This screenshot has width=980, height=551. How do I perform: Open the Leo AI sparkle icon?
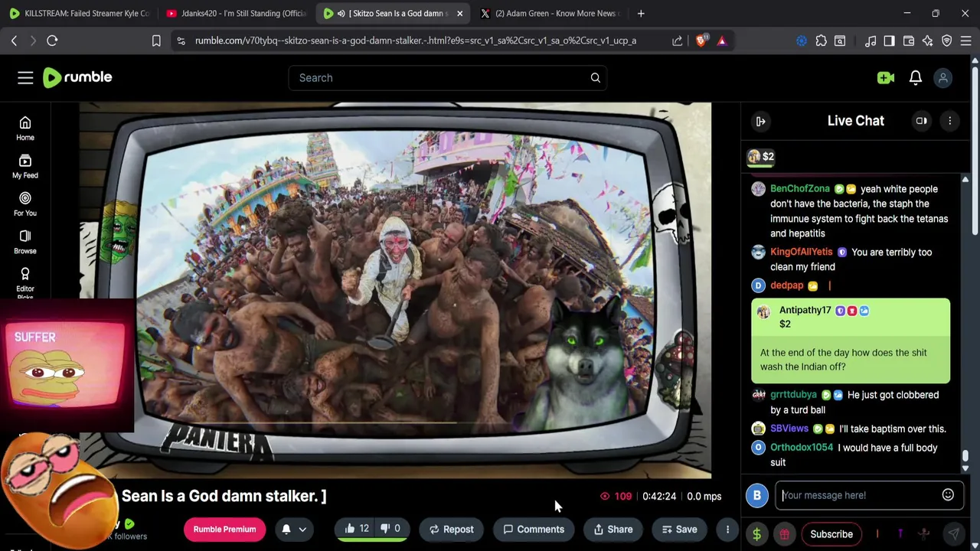928,41
